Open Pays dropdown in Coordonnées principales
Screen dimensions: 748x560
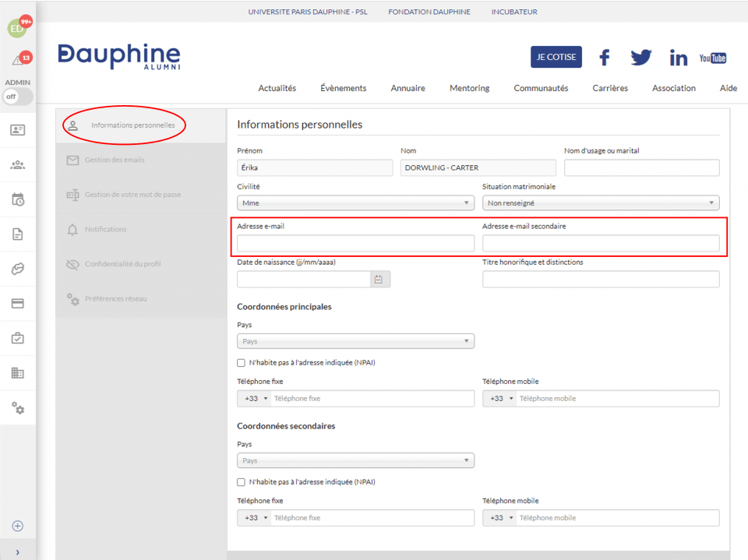(355, 341)
